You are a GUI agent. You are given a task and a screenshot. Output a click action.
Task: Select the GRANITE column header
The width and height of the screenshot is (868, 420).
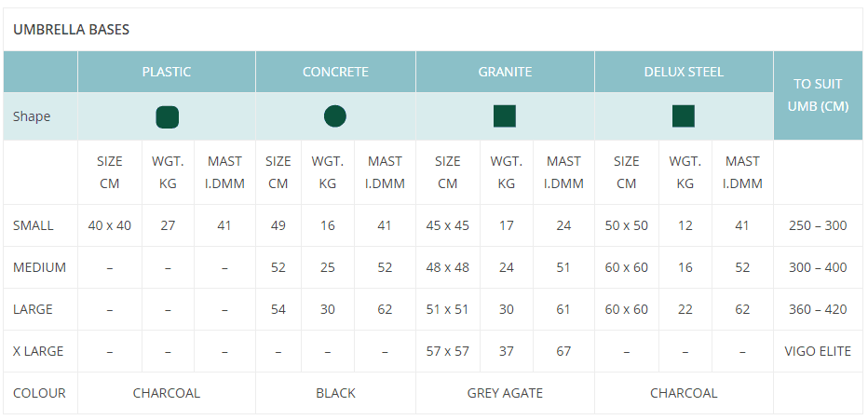(x=505, y=72)
